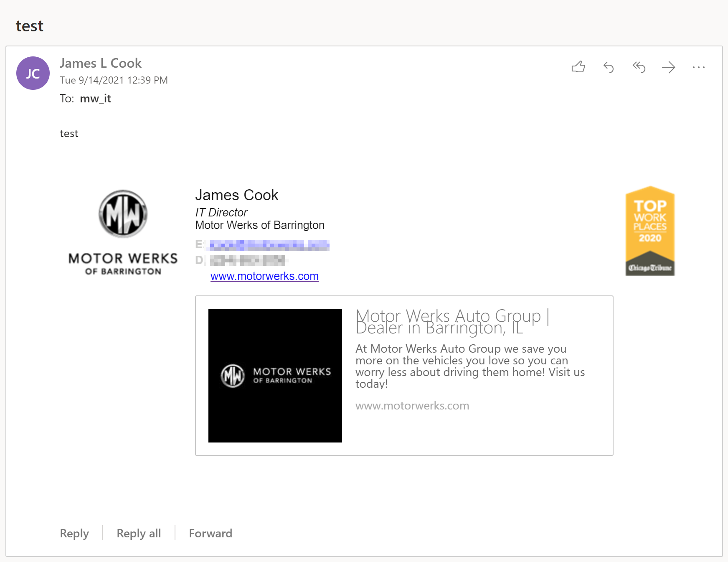Click the Top Work Places 2020 badge
This screenshot has width=728, height=562.
coord(650,231)
